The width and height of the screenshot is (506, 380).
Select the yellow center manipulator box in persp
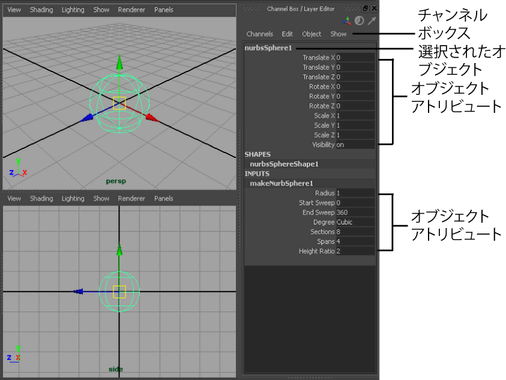point(119,103)
